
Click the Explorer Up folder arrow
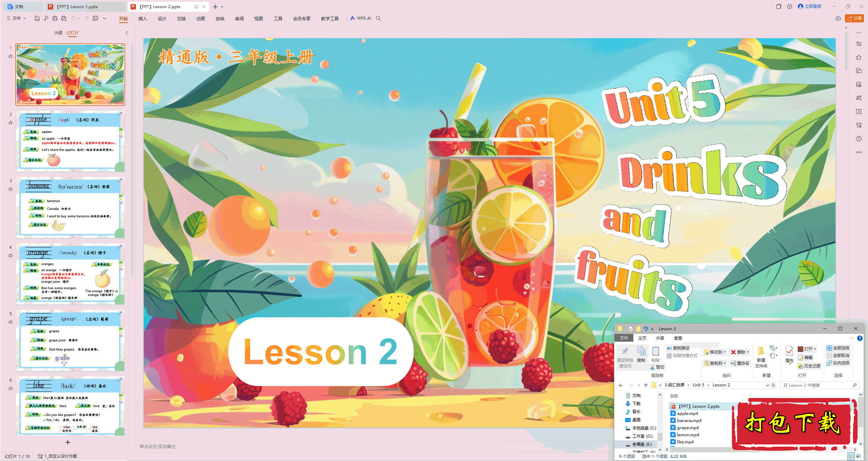[x=646, y=385]
